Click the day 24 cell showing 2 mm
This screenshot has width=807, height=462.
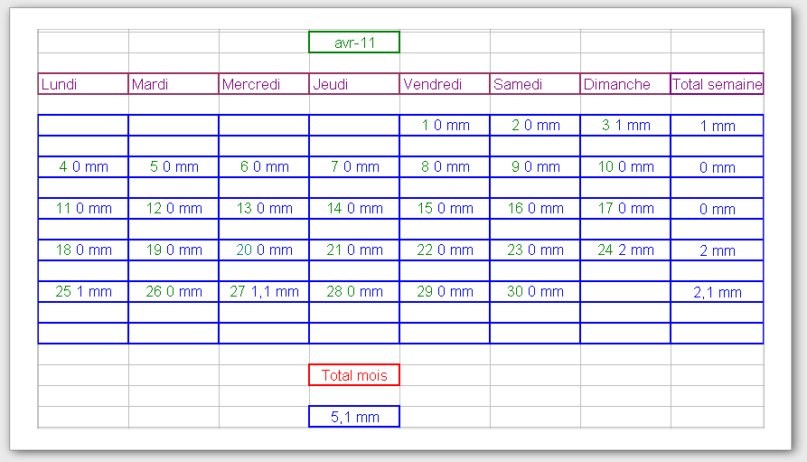(x=625, y=250)
